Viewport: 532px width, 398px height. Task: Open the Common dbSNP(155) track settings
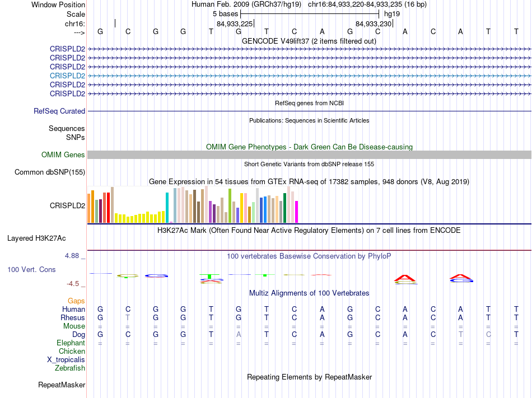(x=49, y=172)
